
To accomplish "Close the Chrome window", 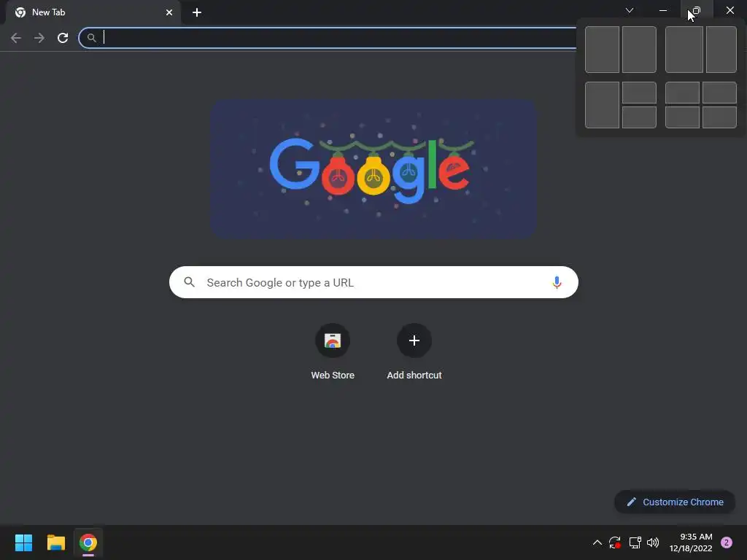I will click(729, 10).
